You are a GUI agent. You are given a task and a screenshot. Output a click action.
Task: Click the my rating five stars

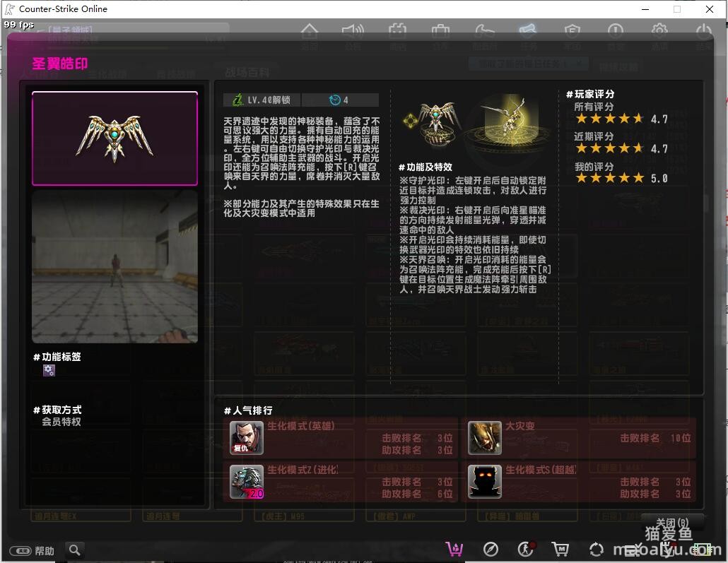point(610,178)
